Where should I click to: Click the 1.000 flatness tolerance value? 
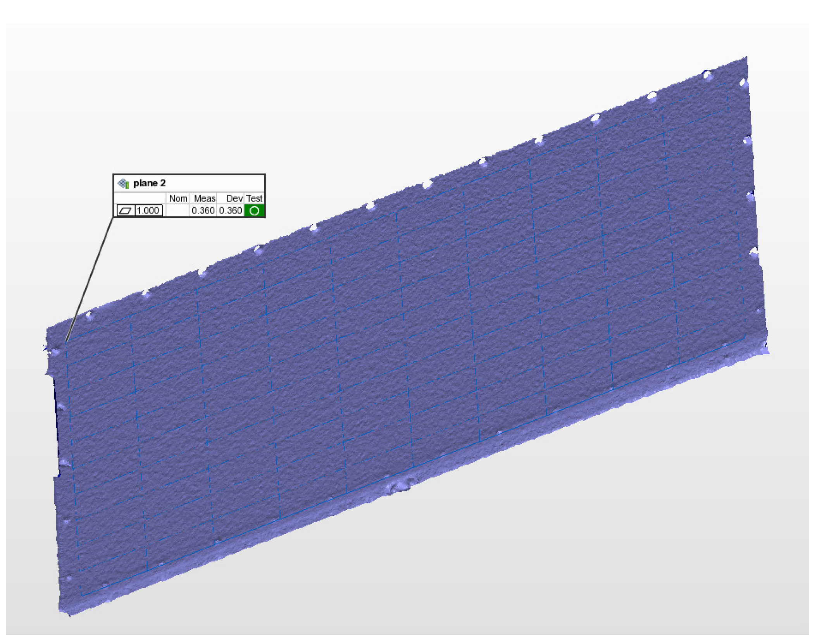coord(148,211)
